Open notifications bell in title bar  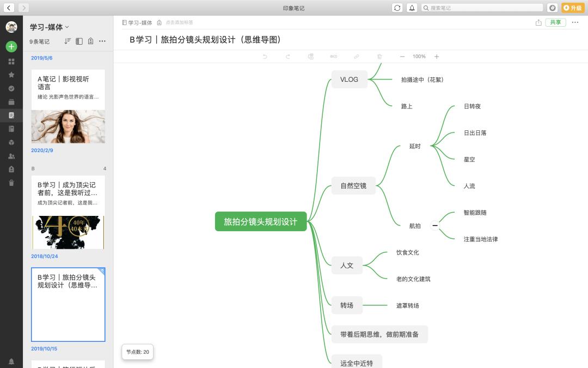click(412, 8)
